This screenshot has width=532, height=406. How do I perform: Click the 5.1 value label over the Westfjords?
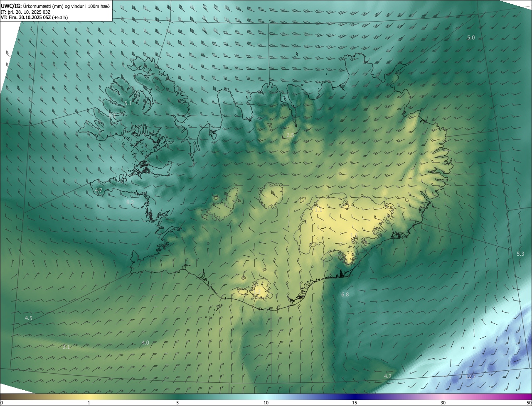[x=128, y=103]
